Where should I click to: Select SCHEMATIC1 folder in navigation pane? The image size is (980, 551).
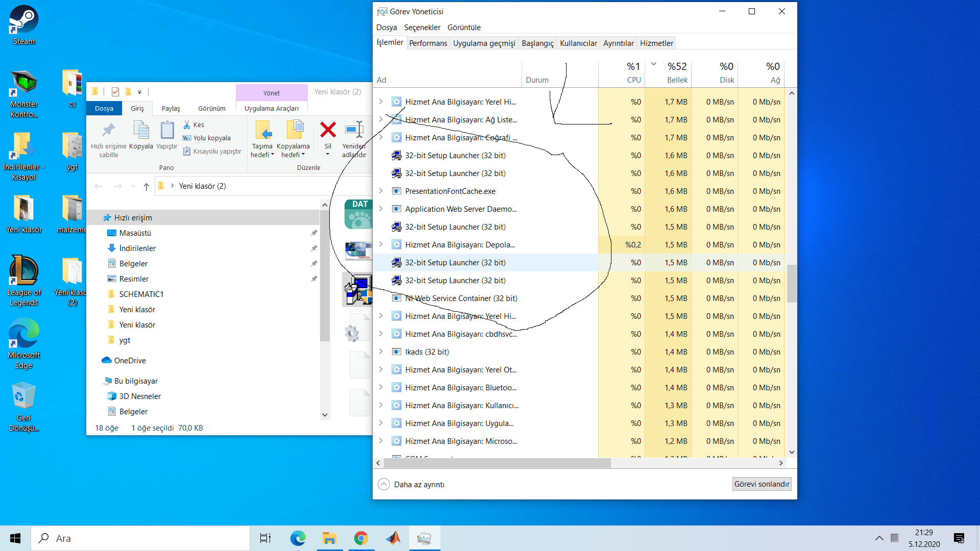coord(136,294)
